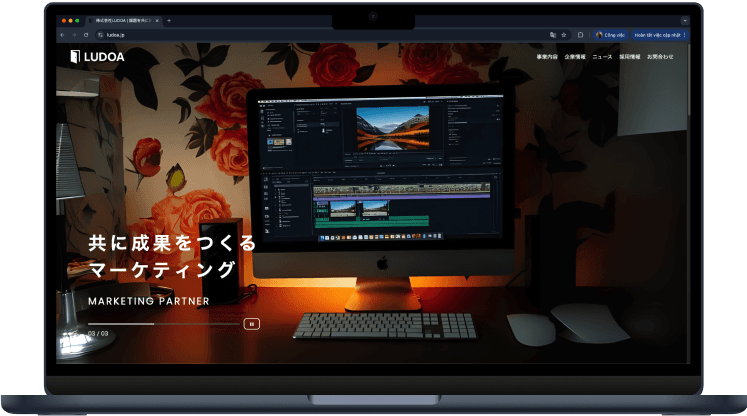Open the 採用情報 menu item
This screenshot has width=747, height=416.
630,57
